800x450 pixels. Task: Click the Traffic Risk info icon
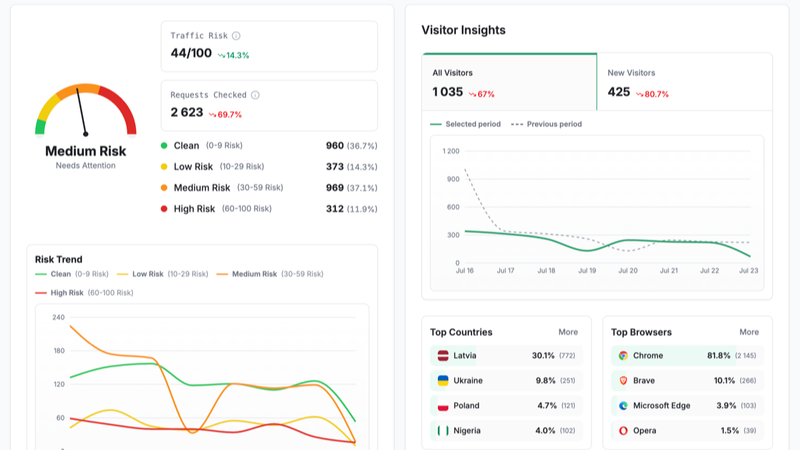236,36
